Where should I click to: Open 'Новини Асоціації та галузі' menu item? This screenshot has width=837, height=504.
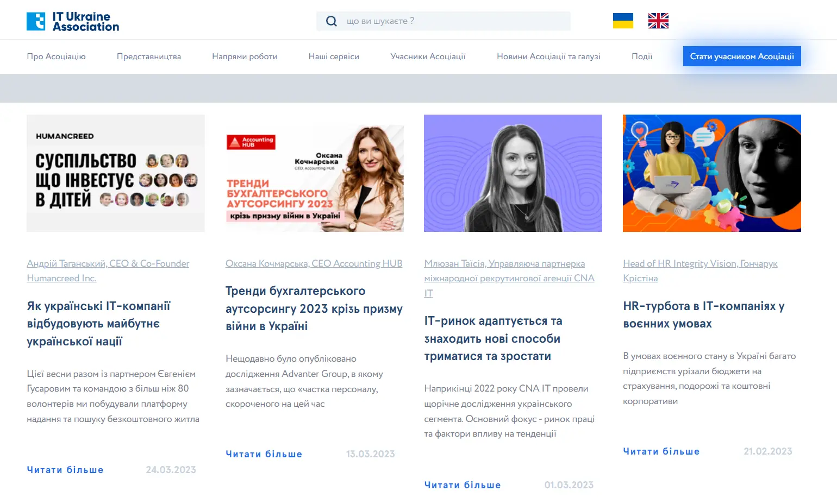point(548,56)
